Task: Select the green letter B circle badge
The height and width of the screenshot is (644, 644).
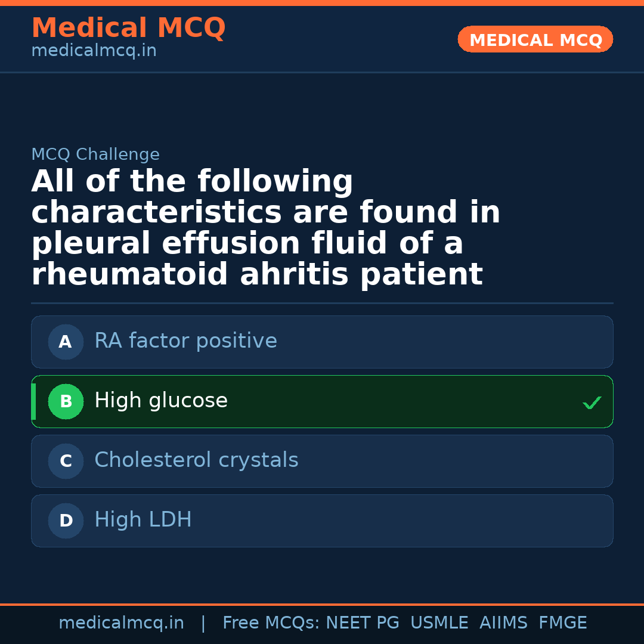Action: 66,402
